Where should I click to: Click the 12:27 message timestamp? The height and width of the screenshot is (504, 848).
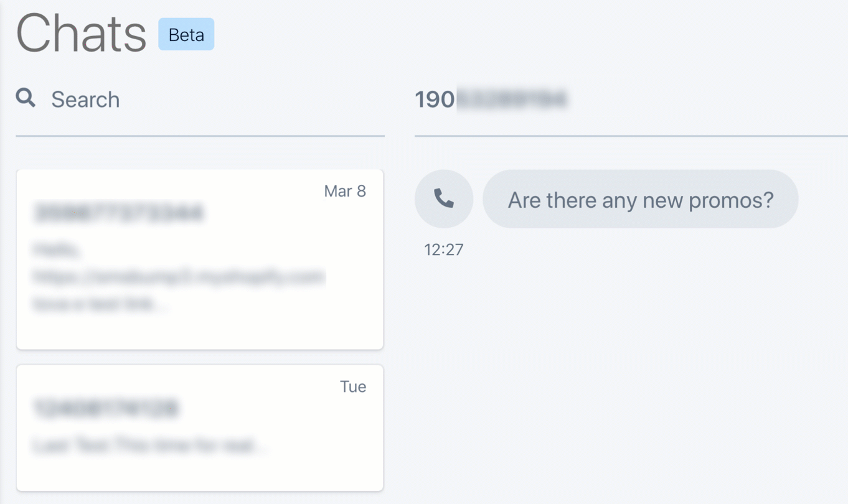(x=444, y=250)
